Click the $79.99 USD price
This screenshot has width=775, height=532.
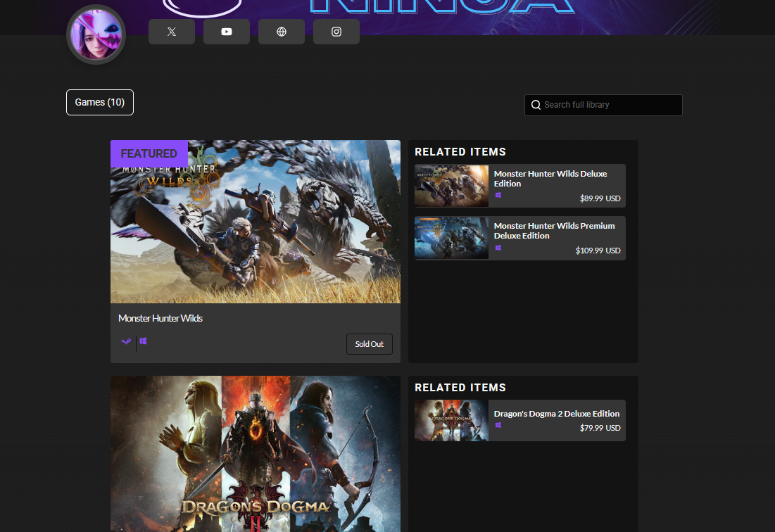point(600,428)
